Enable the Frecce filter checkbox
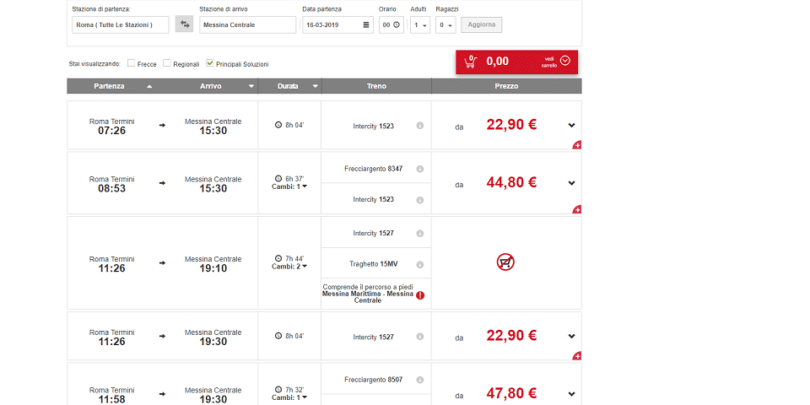Screen dimensions: 810x405 132,63
